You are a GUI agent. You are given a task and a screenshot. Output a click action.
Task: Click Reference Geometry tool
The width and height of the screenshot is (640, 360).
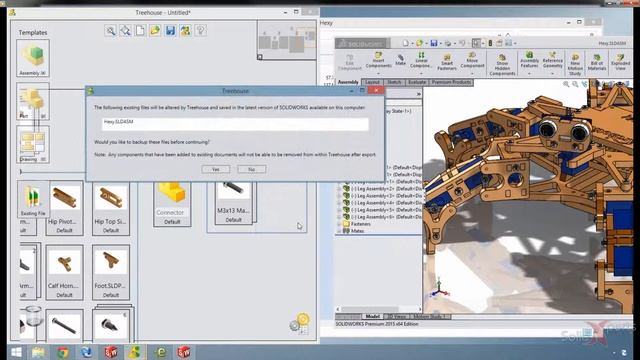pyautogui.click(x=553, y=60)
